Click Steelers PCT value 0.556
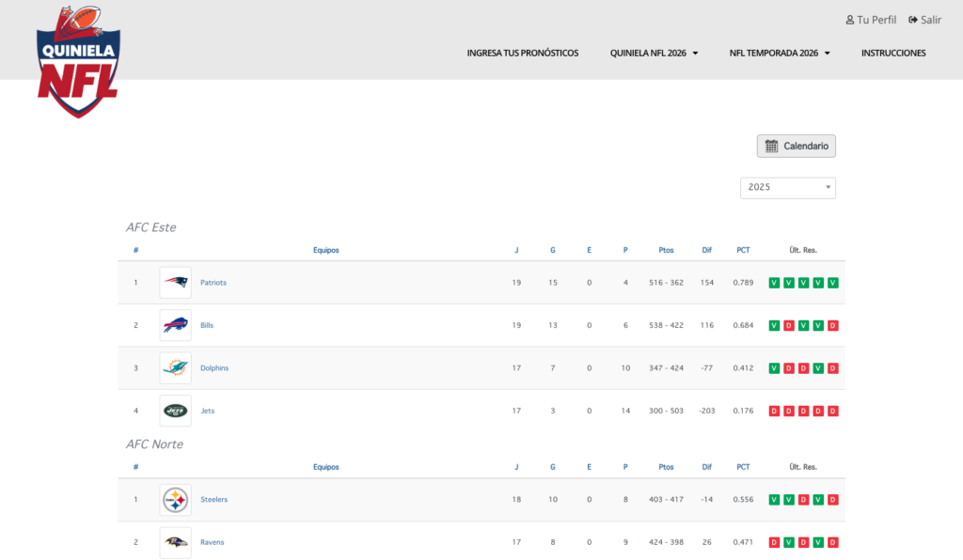 pos(743,500)
